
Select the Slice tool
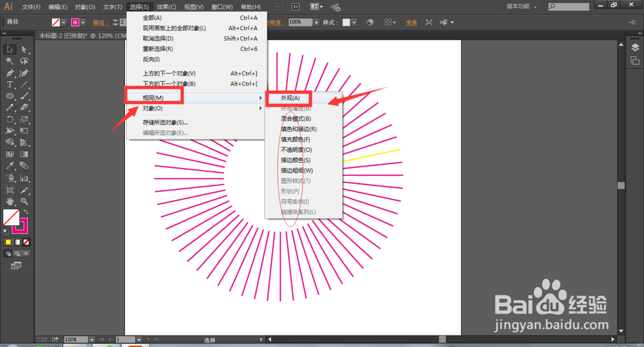tap(24, 190)
